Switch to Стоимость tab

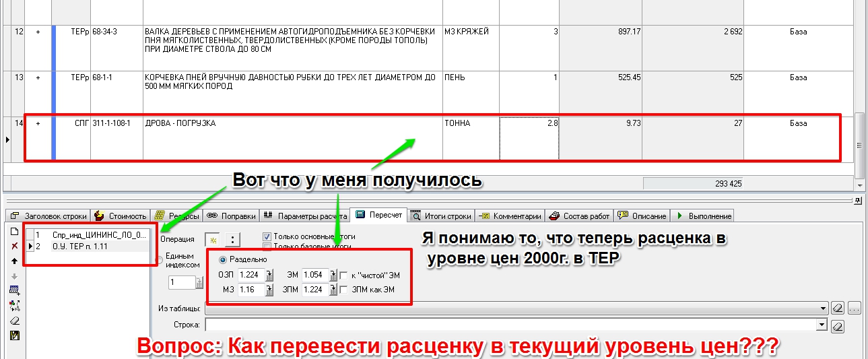(x=121, y=216)
